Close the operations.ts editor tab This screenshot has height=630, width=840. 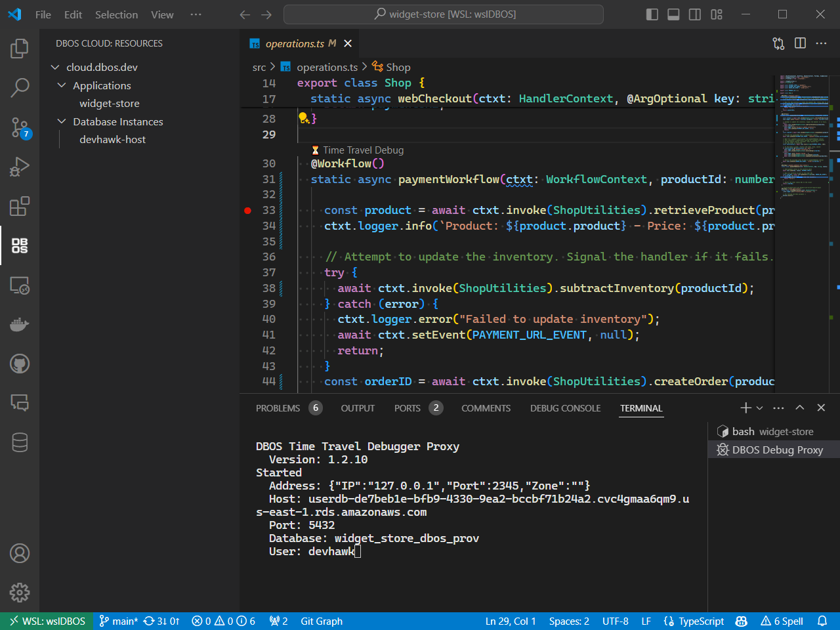pyautogui.click(x=348, y=43)
